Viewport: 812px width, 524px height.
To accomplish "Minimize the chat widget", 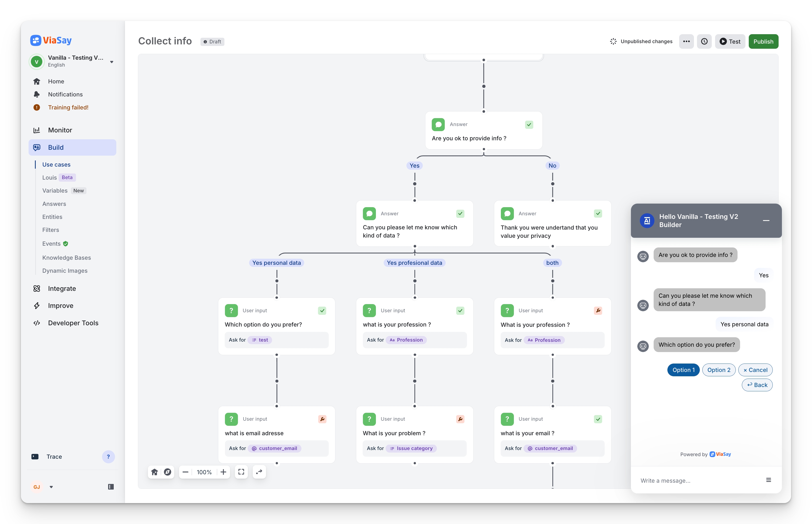I will click(x=766, y=220).
